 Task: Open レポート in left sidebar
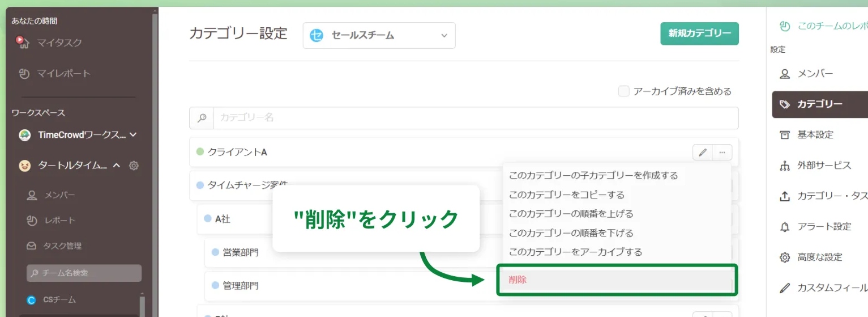(51, 220)
